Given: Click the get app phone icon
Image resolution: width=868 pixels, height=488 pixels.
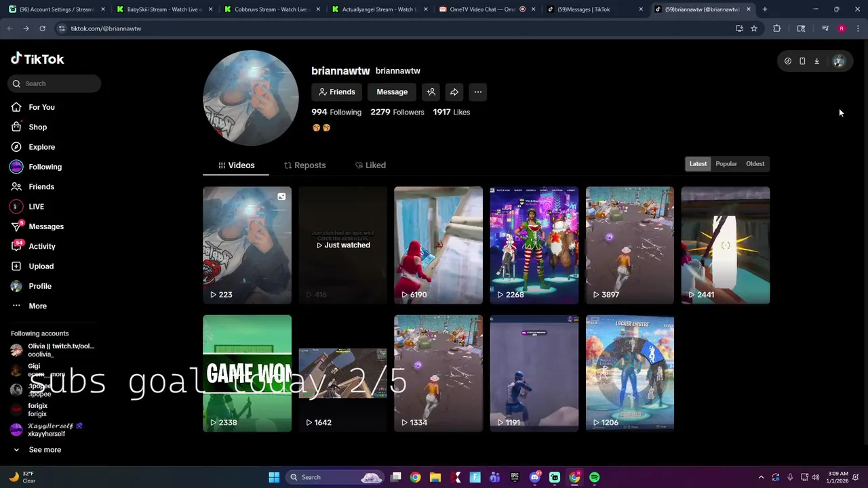Looking at the screenshot, I should 802,61.
